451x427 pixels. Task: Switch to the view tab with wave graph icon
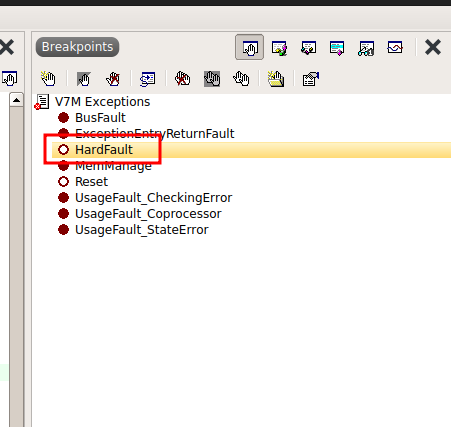coord(395,47)
